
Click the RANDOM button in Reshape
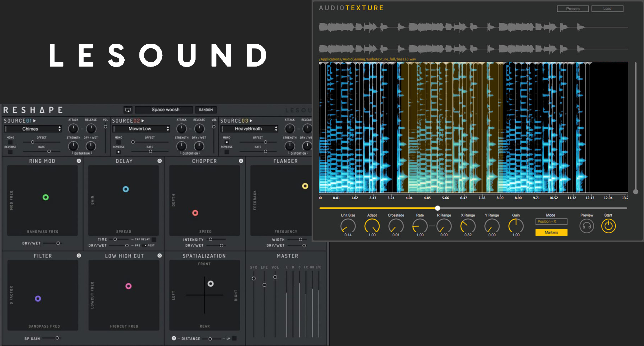(x=206, y=110)
